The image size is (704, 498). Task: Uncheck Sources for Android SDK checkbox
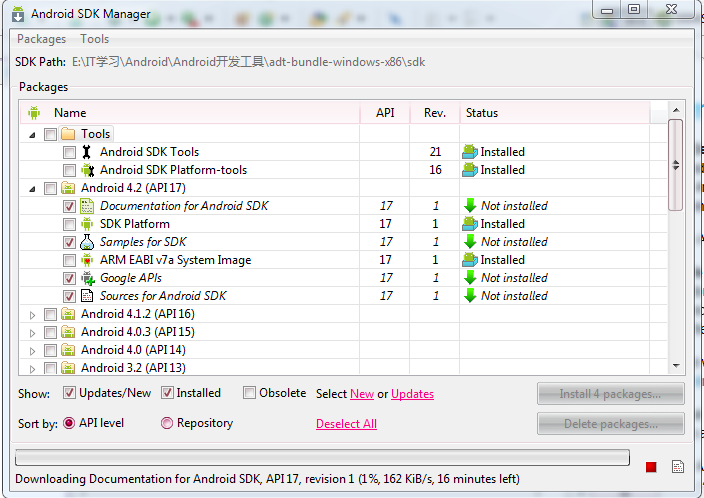pos(69,296)
